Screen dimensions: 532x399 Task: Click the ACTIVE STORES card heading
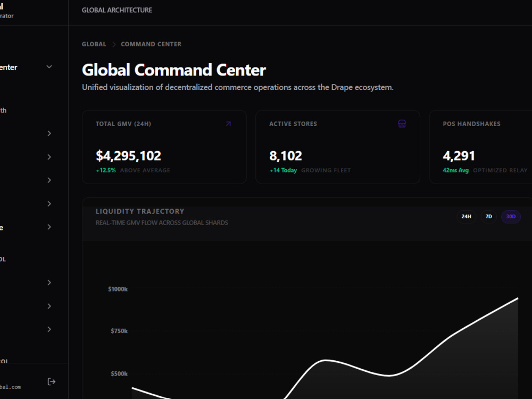click(293, 124)
